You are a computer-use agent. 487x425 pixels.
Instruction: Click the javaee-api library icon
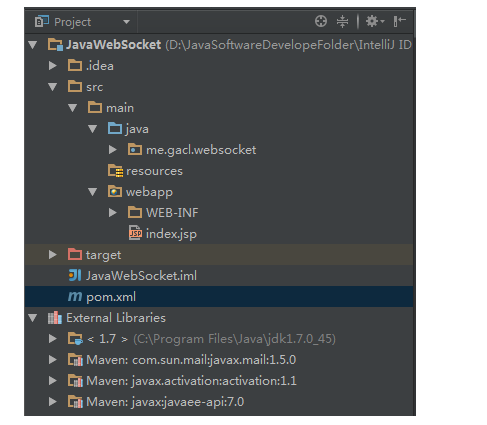[x=75, y=402]
